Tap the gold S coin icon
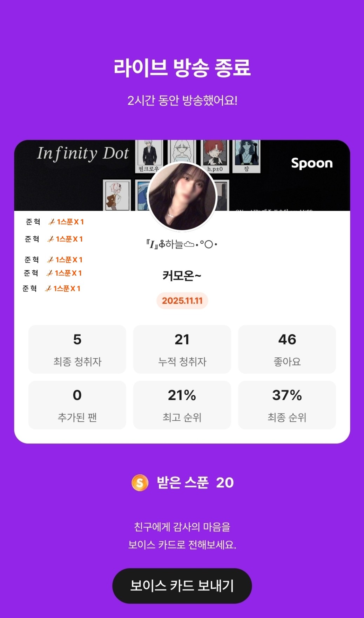The width and height of the screenshot is (364, 618). (140, 482)
